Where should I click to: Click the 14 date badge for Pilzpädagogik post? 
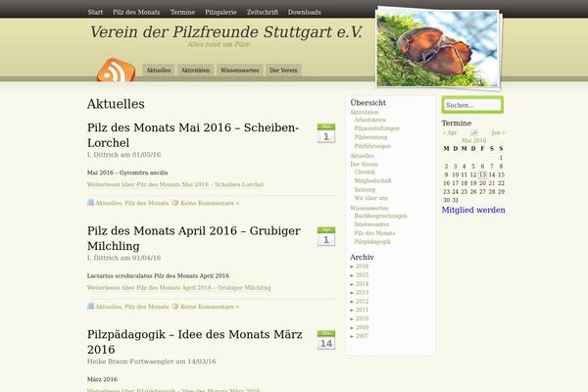coord(326,340)
